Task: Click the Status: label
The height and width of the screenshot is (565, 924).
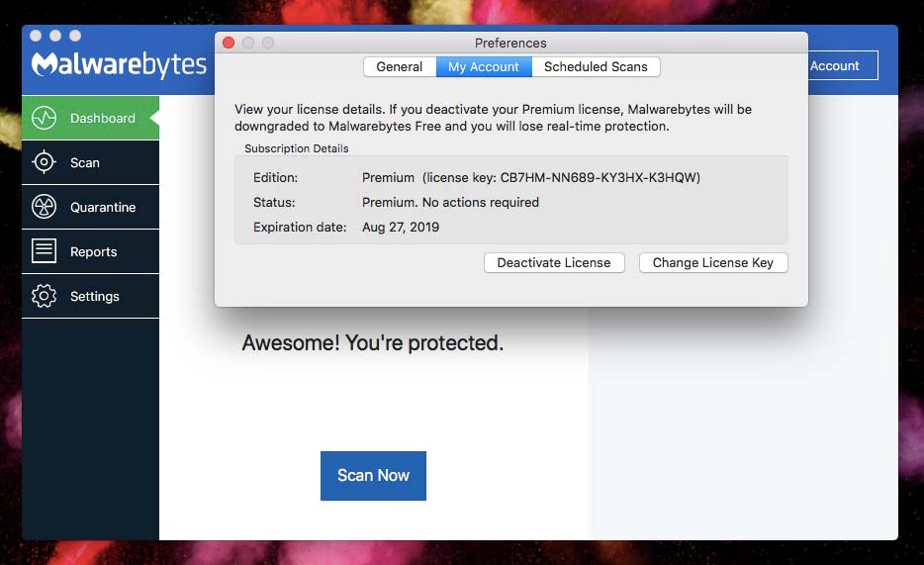Action: point(274,202)
